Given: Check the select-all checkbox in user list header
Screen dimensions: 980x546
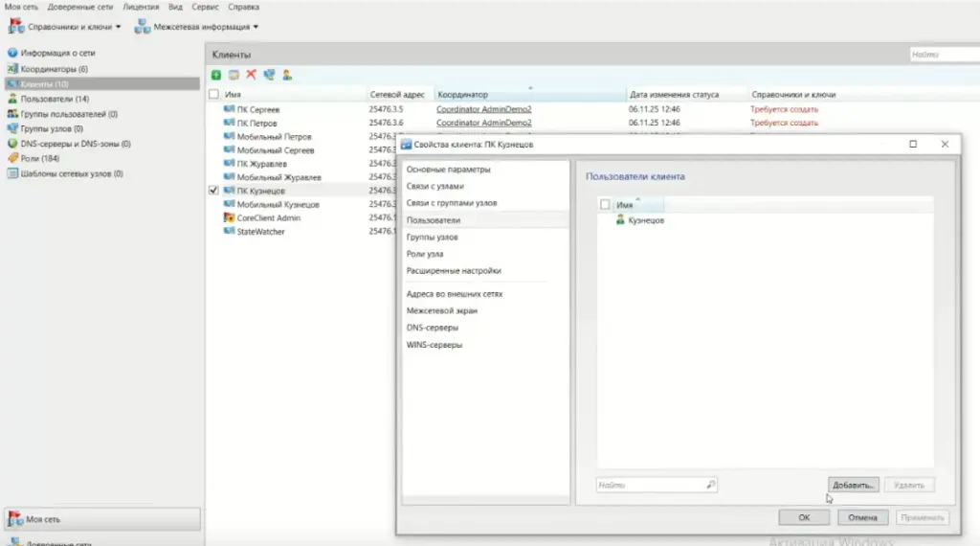Looking at the screenshot, I should [604, 205].
